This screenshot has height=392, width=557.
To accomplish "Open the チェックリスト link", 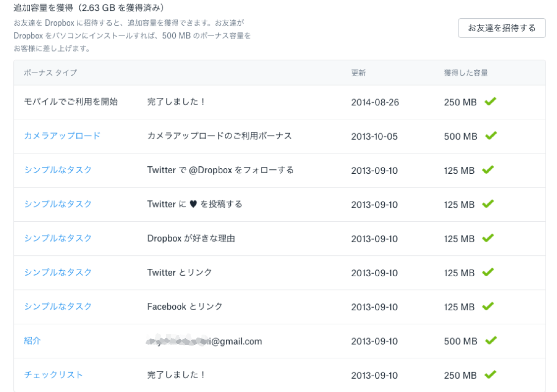I will coord(53,375).
